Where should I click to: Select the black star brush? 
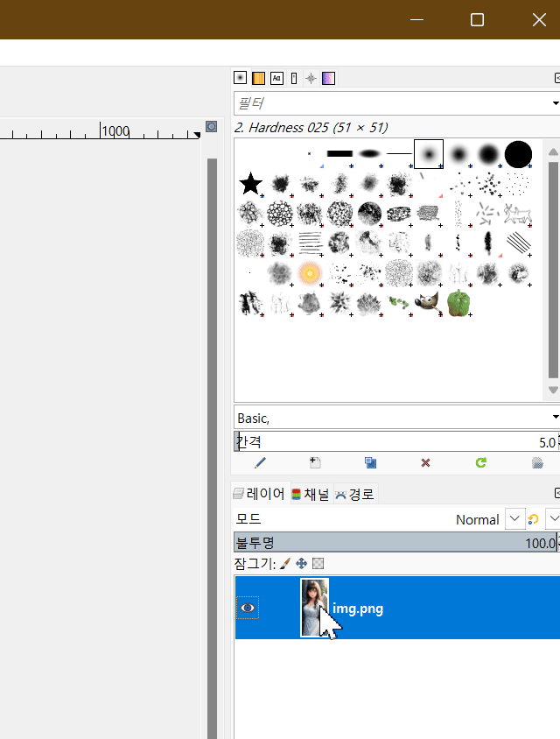(250, 184)
